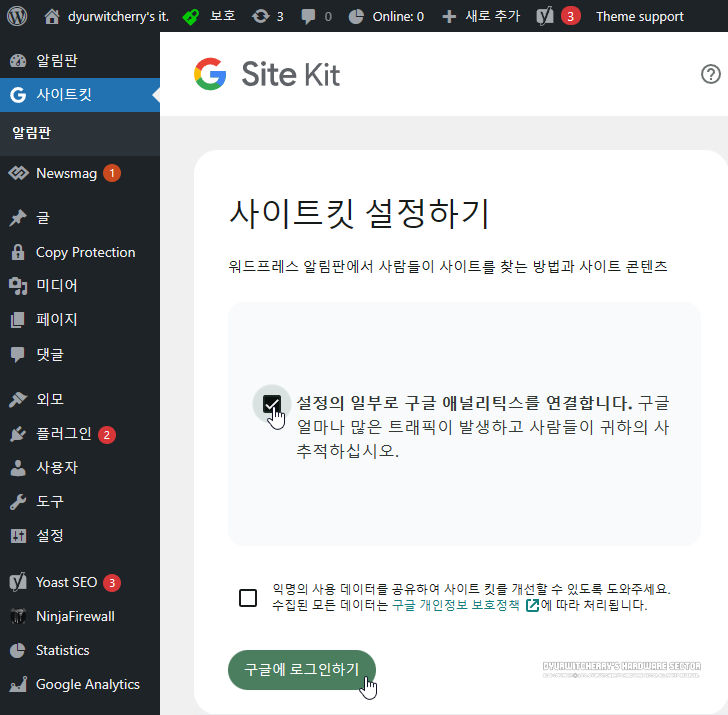The image size is (728, 715).
Task: Select the 알림판 submenu under 사이트킷
Action: pyautogui.click(x=32, y=133)
